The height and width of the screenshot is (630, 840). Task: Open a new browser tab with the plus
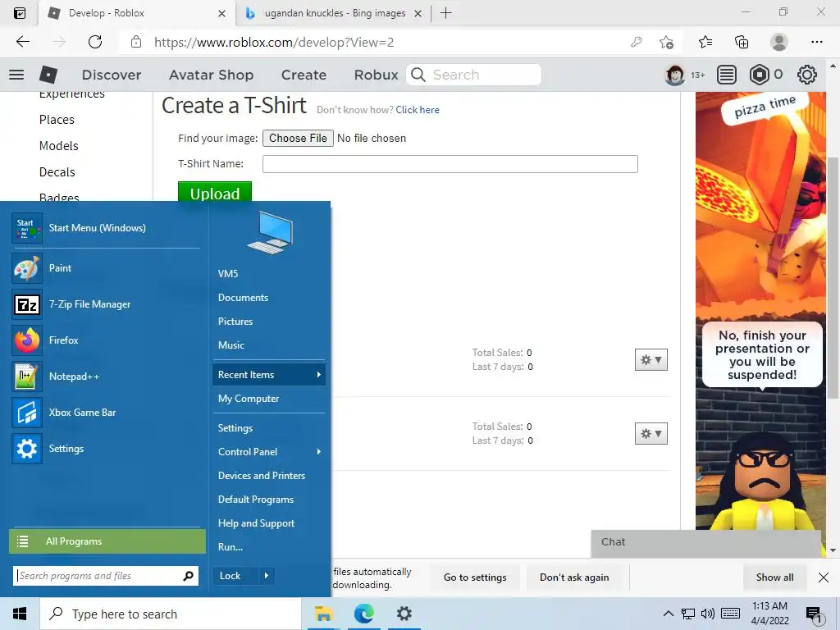click(445, 13)
